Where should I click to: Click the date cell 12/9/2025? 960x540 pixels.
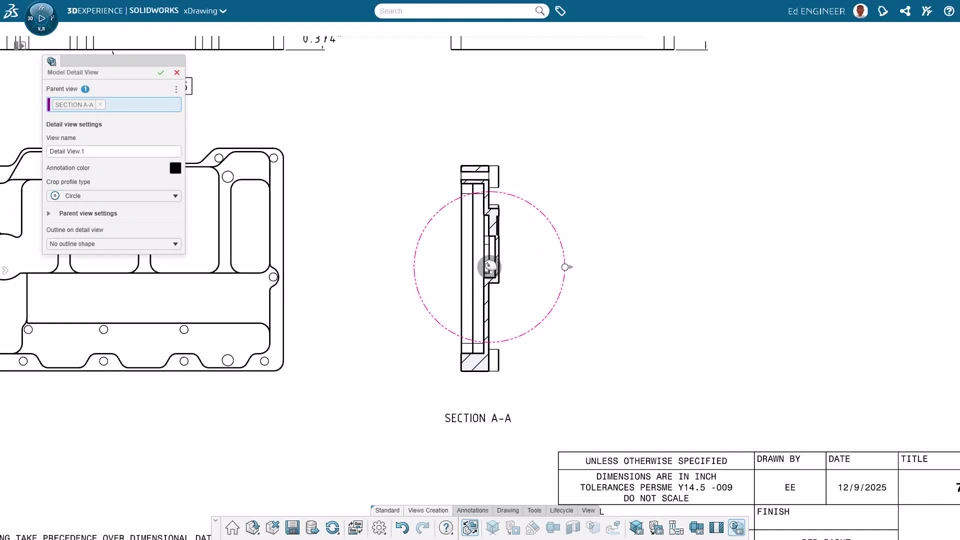(862, 487)
